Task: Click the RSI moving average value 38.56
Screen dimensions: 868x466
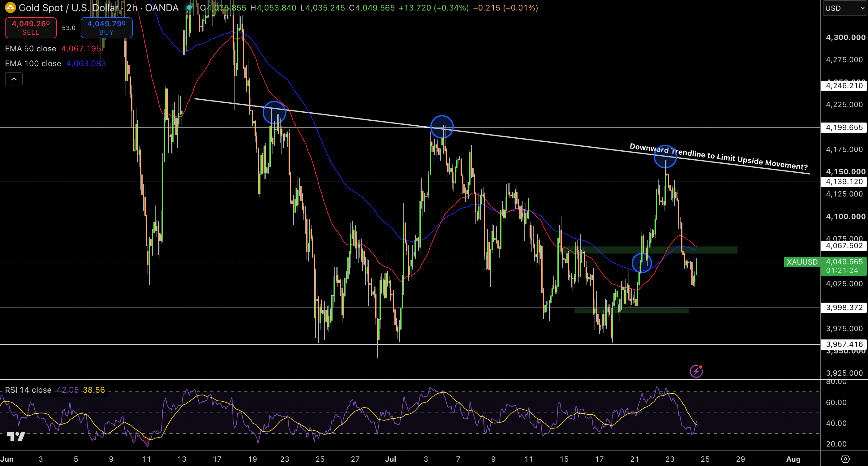Action: [x=94, y=390]
